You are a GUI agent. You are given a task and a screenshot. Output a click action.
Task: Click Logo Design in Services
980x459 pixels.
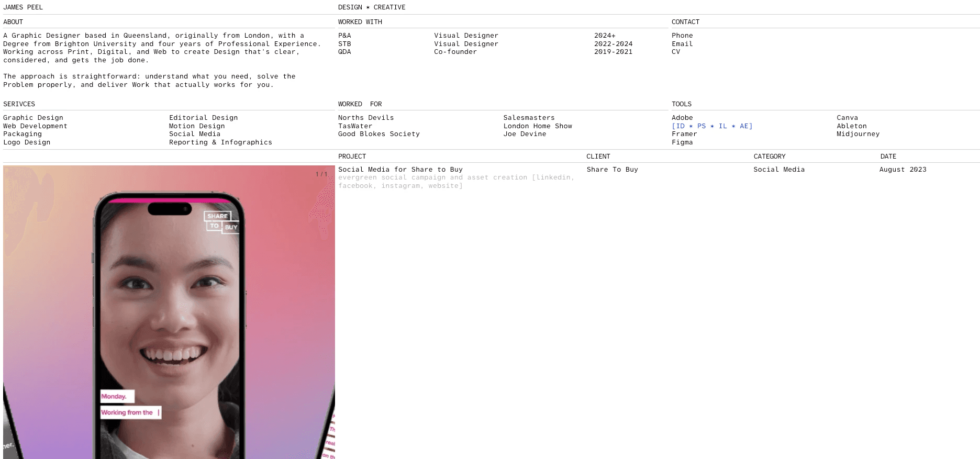(27, 142)
